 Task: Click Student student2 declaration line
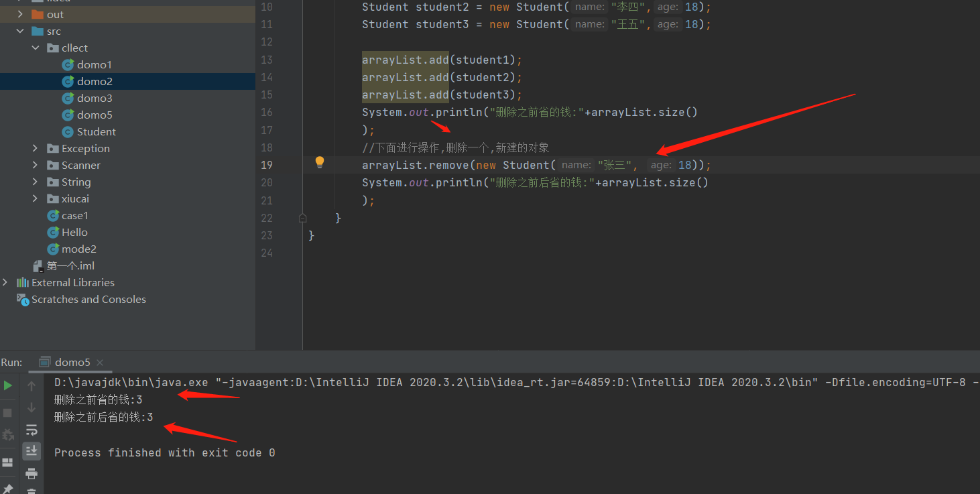[536, 7]
